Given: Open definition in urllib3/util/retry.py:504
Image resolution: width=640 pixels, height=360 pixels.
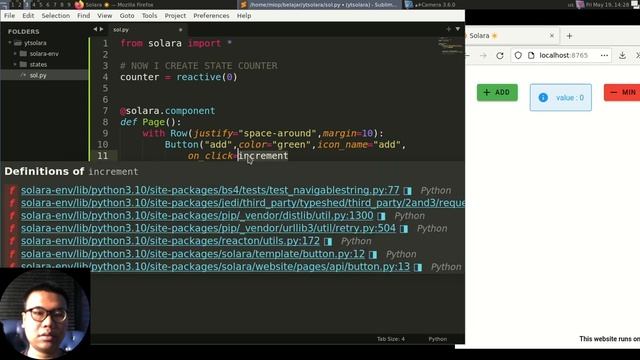Looking at the screenshot, I should pyautogui.click(x=208, y=228).
